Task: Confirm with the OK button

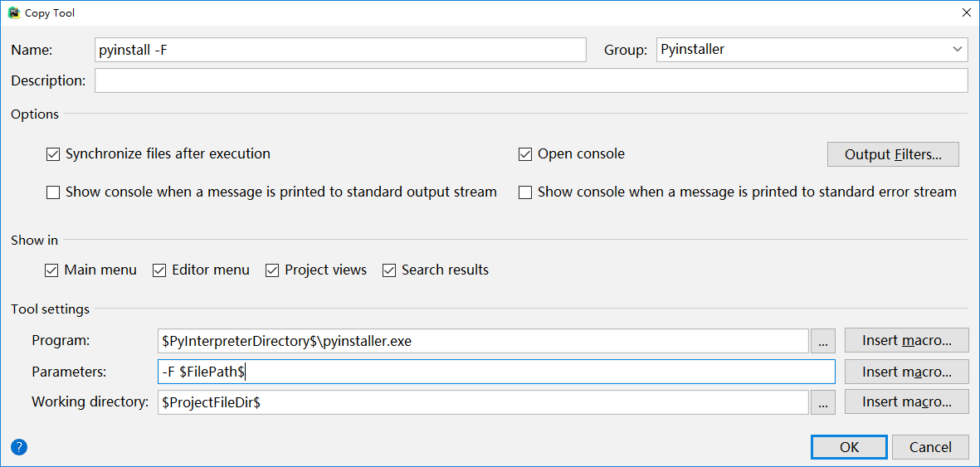Action: tap(850, 447)
